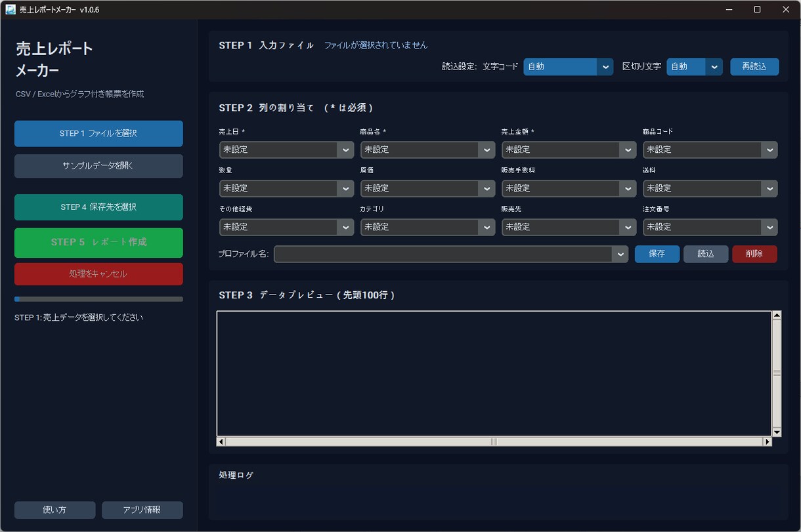Open the 使い方 help button
This screenshot has width=801, height=532.
54,510
